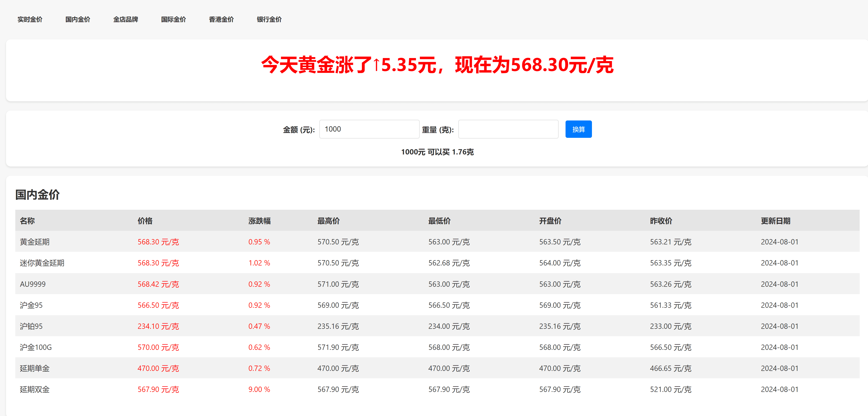
Task: Click the 延期双金 9.00 % change value
Action: coord(259,389)
